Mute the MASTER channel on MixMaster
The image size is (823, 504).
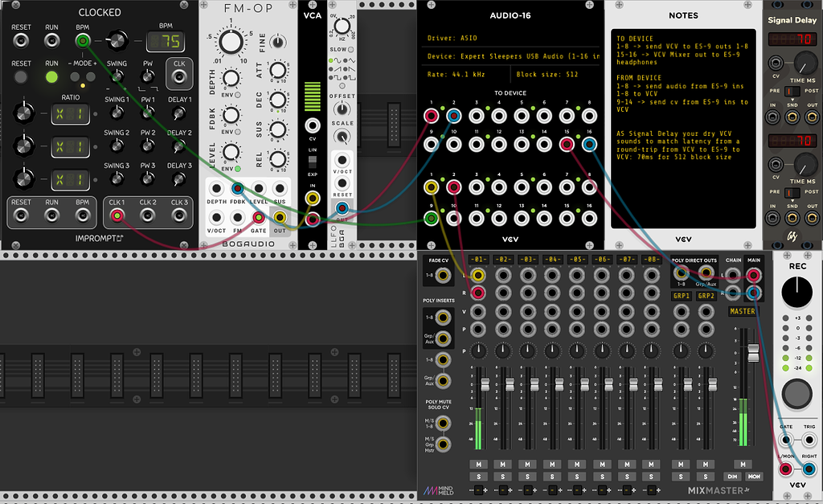(743, 464)
